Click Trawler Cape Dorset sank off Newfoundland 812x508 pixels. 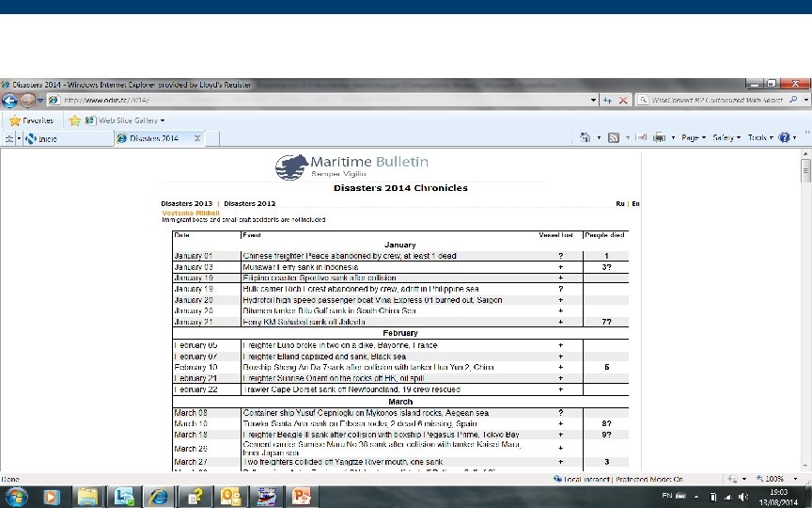pos(351,389)
